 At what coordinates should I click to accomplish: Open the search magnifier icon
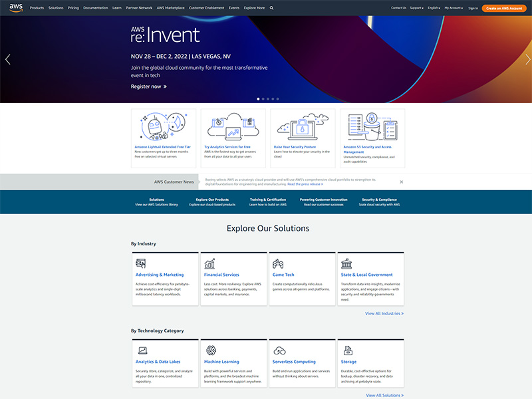pos(271,8)
